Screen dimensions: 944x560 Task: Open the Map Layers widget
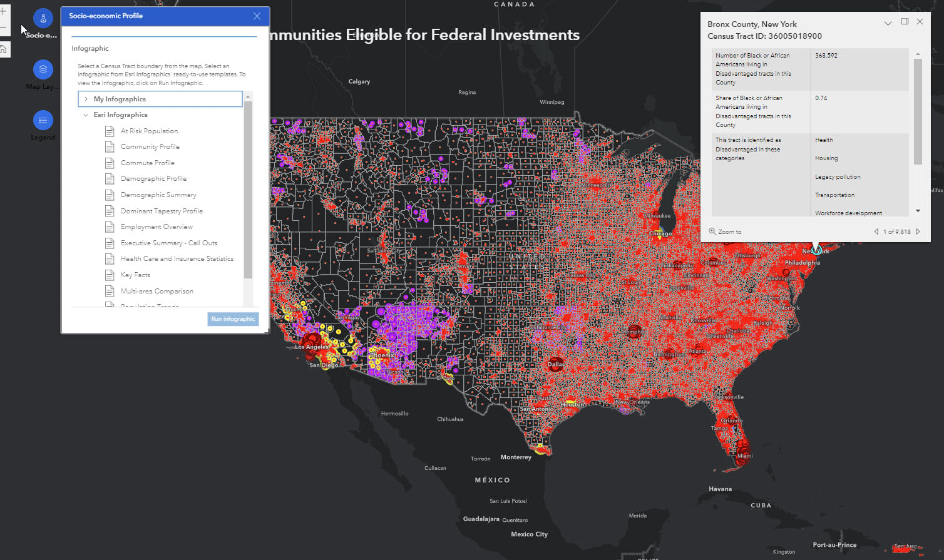click(43, 70)
